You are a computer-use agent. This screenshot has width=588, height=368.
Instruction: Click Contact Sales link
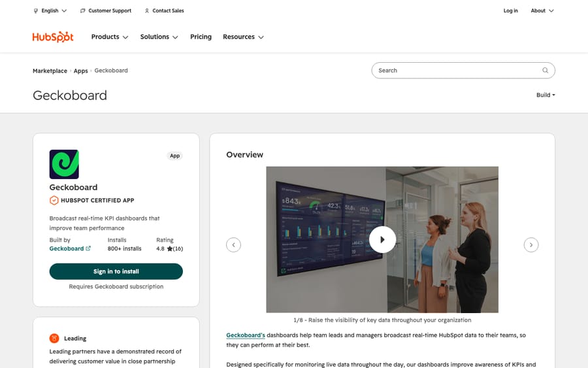(168, 11)
